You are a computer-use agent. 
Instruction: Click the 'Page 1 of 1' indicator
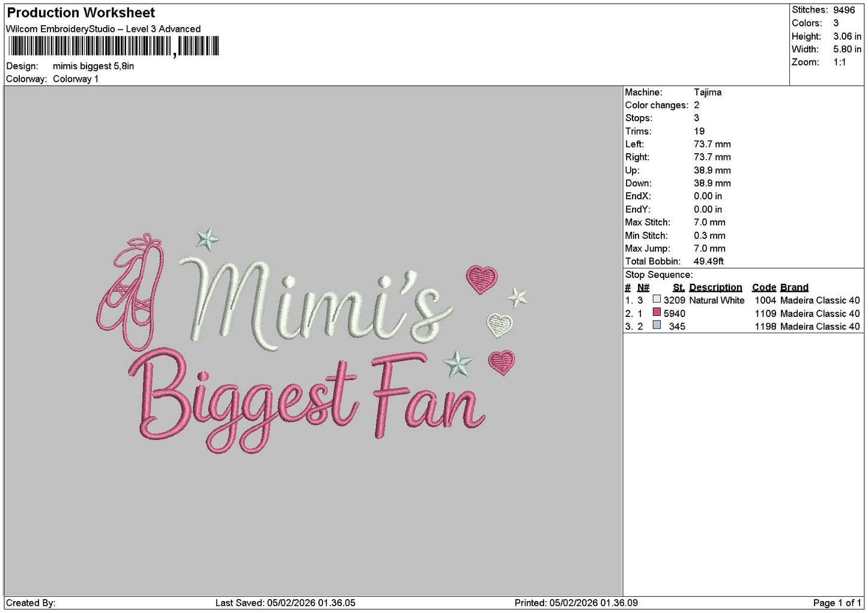(837, 603)
